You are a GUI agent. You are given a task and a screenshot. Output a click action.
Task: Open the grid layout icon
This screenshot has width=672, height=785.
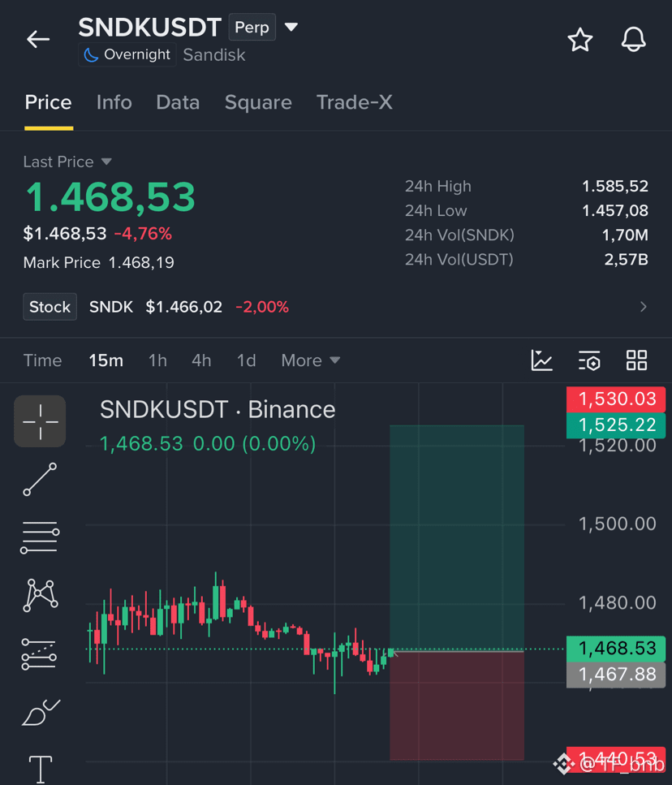(x=636, y=360)
